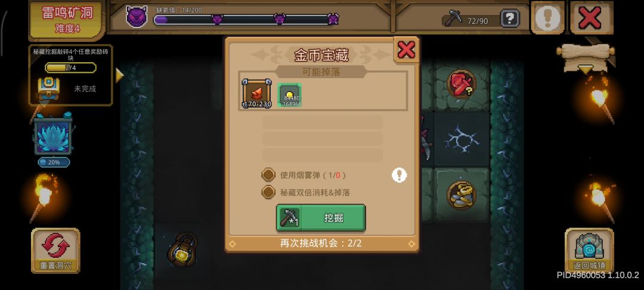Enable the 使用烟雾弹 smoke bomb option
The image size is (644, 290).
click(268, 175)
